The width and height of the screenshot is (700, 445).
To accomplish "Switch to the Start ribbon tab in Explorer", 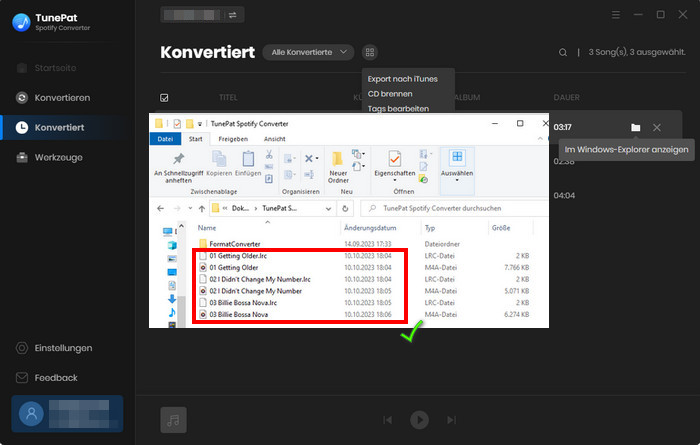I will coord(196,139).
